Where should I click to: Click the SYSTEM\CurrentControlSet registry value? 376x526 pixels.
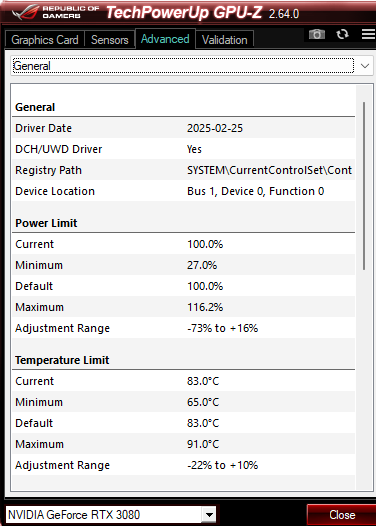(x=269, y=170)
